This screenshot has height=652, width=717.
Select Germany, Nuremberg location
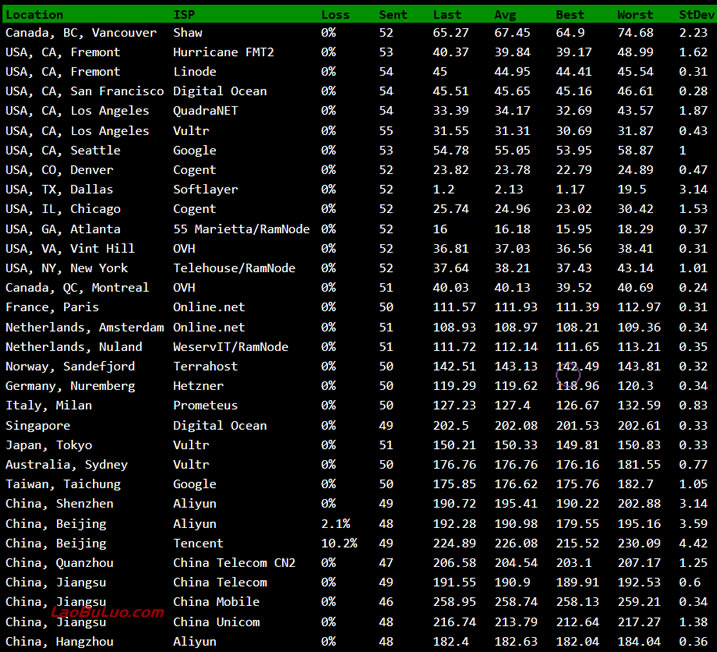click(x=70, y=386)
